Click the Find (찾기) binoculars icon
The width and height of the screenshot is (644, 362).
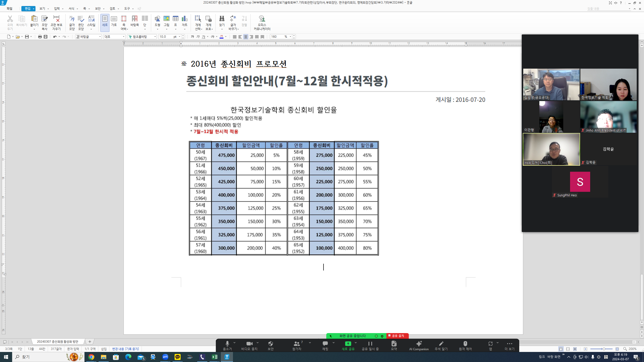[222, 19]
